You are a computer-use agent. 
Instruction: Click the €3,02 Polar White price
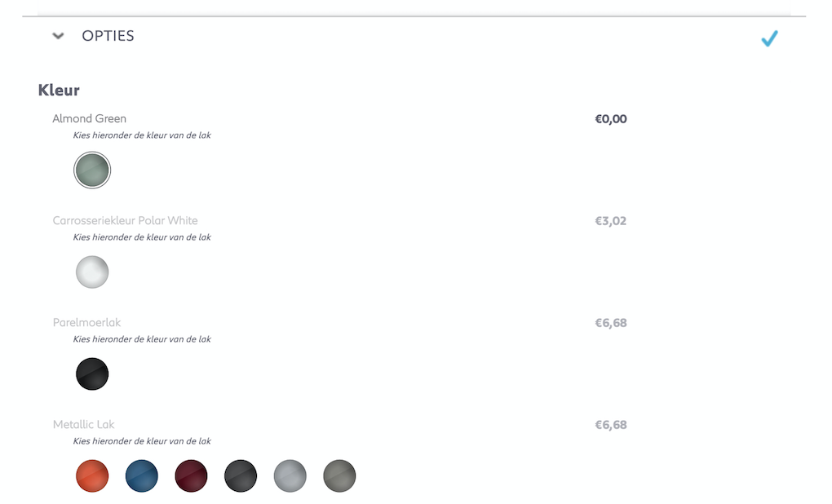611,221
